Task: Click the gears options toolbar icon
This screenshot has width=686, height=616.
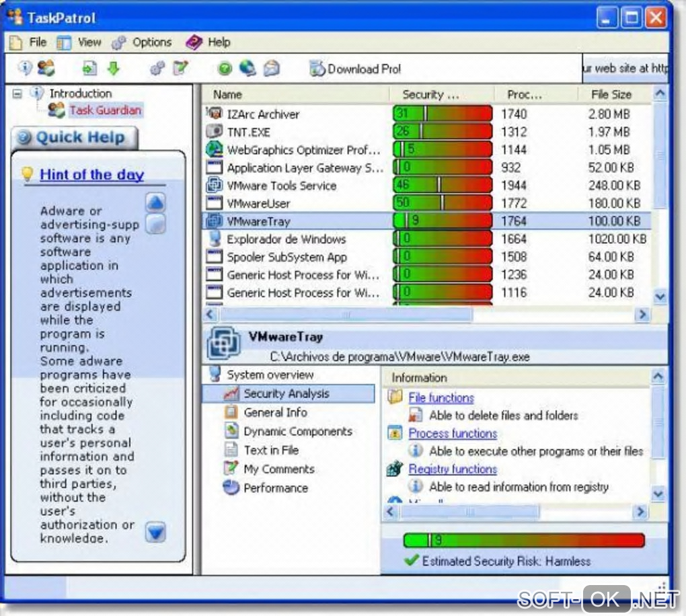Action: [x=157, y=68]
